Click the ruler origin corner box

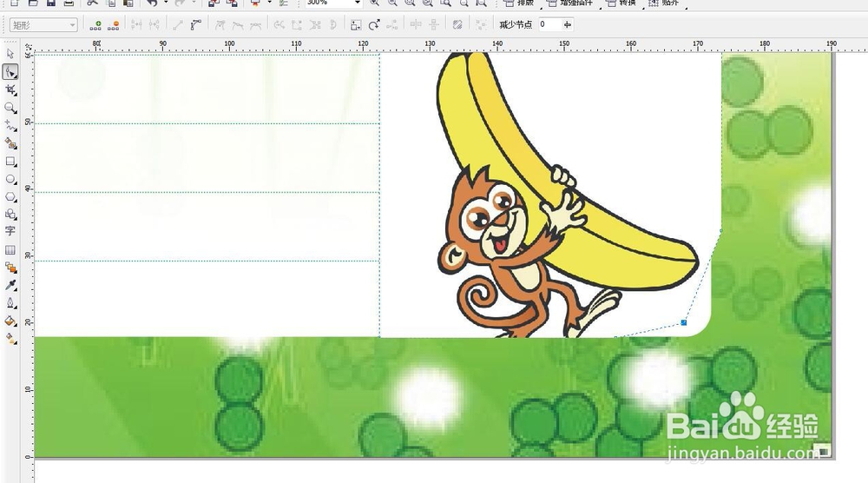coord(29,47)
